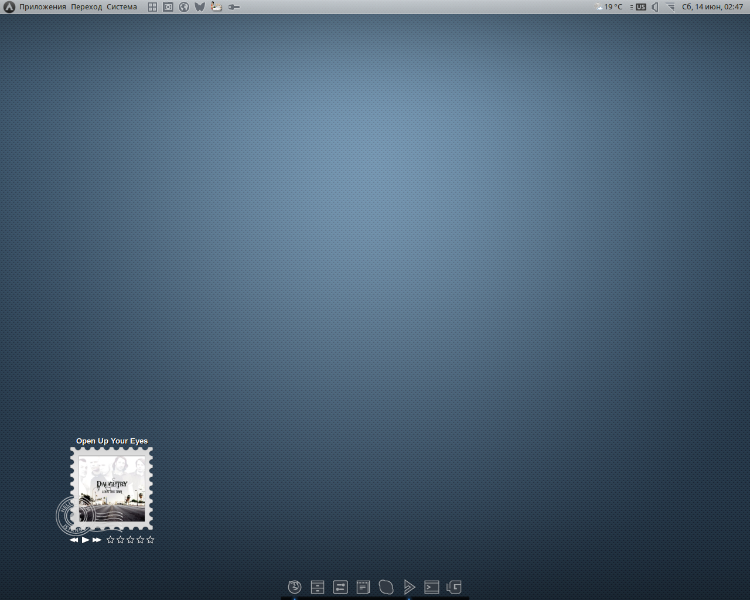Skip to the next track in the music widget
Viewport: 750px width, 600px height.
[97, 540]
